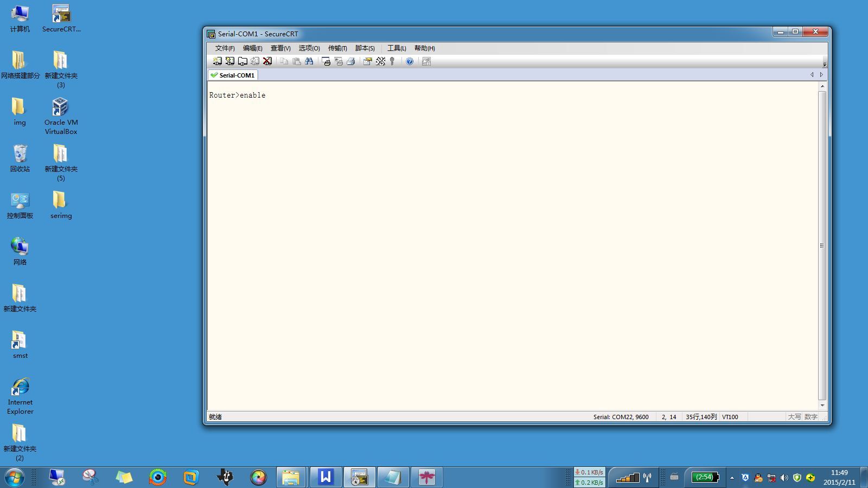Click the terminal line 'Router>enable'

click(x=238, y=95)
